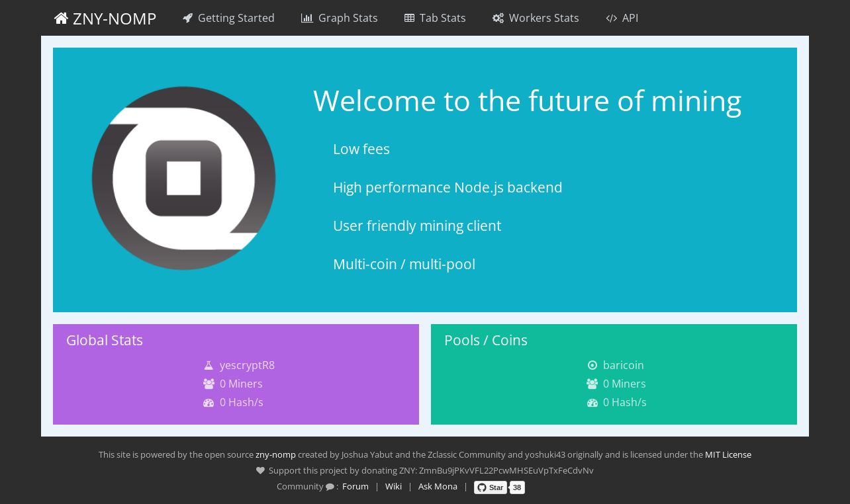Click the Global Stats heading
The image size is (850, 504).
tap(105, 341)
